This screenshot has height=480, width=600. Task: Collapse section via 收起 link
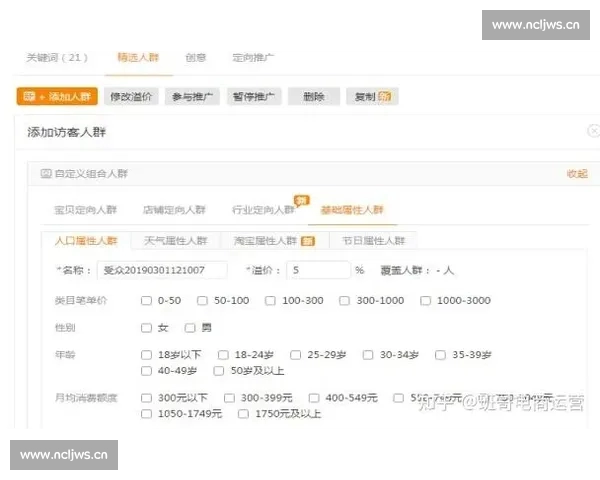577,174
